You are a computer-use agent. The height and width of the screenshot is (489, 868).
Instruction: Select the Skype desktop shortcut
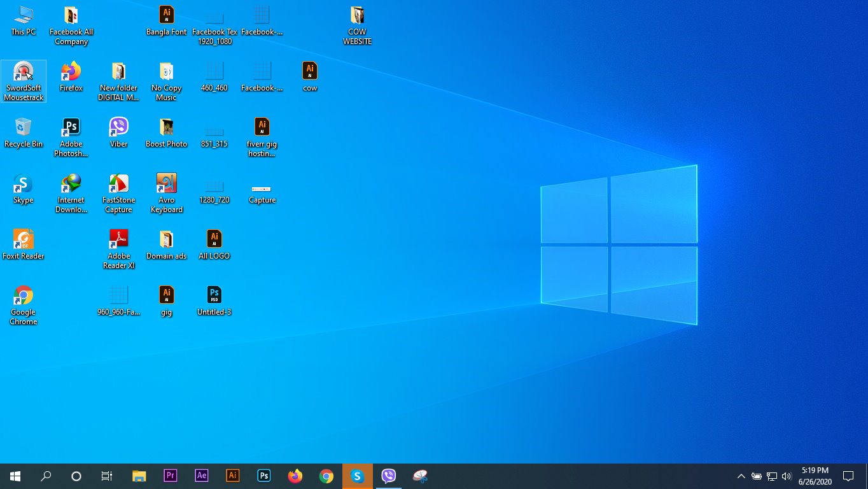coord(24,189)
